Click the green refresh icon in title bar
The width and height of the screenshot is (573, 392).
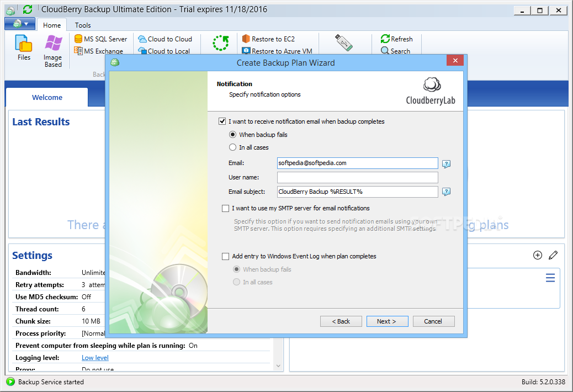click(28, 9)
